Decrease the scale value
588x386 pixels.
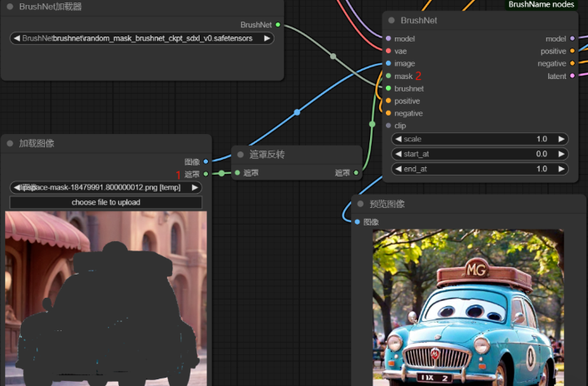point(398,139)
